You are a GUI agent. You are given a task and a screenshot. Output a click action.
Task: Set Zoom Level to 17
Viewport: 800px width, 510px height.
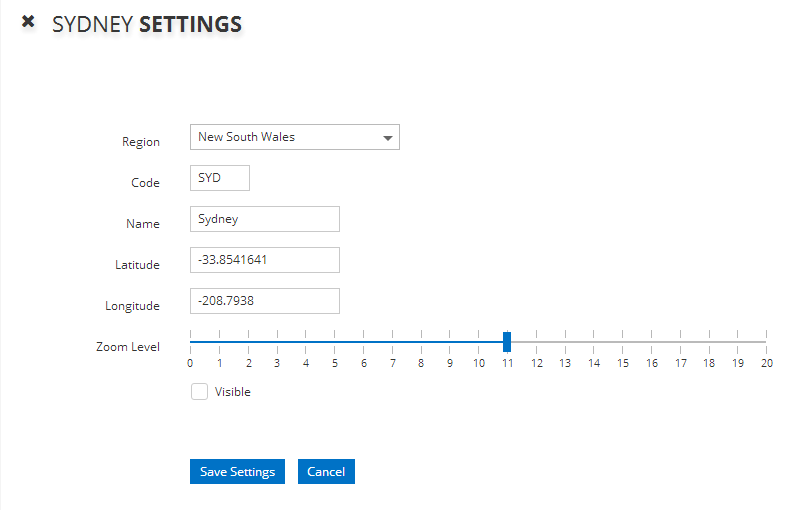coord(680,342)
